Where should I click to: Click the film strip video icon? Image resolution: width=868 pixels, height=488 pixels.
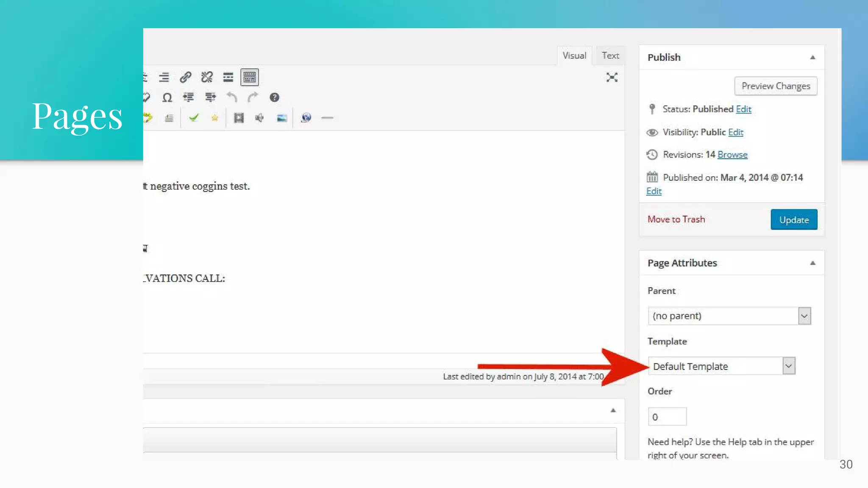pyautogui.click(x=239, y=118)
